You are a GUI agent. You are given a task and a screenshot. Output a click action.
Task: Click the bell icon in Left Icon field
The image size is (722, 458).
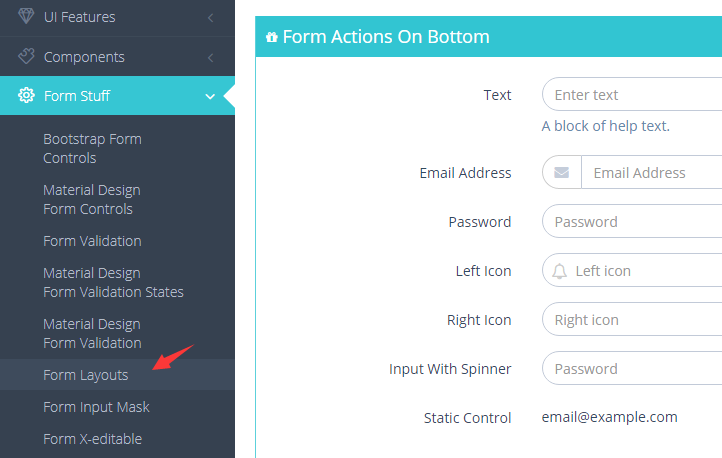(x=560, y=271)
